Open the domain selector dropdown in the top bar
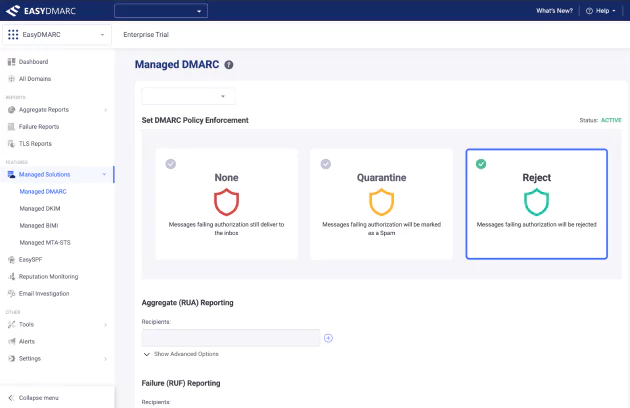630x408 pixels. (161, 11)
